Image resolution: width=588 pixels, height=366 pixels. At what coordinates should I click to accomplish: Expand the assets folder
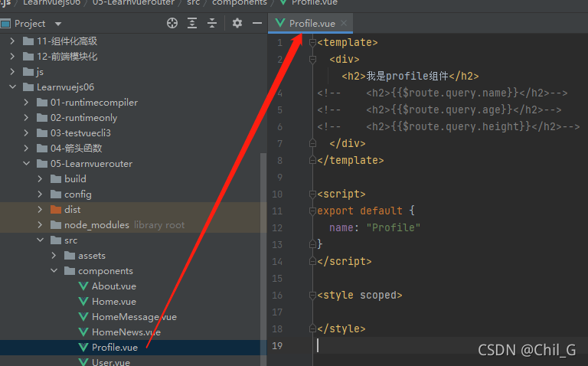coord(54,256)
